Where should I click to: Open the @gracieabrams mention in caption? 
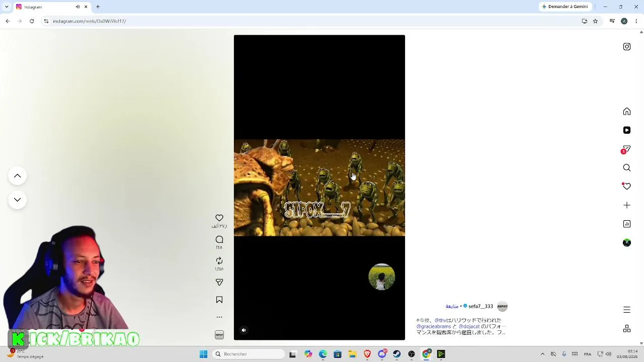click(434, 326)
